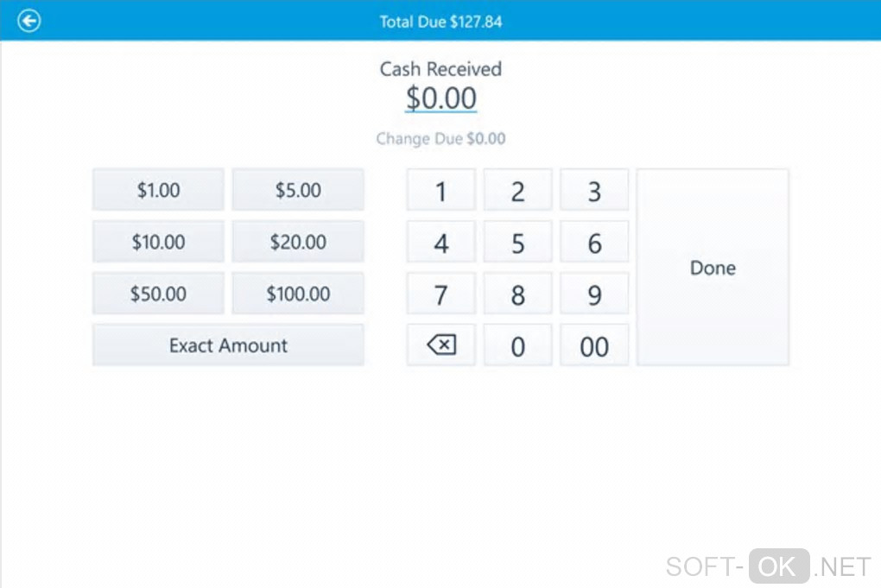Tap the $1.00 quick cash button
This screenshot has height=588, width=881.
(x=158, y=190)
